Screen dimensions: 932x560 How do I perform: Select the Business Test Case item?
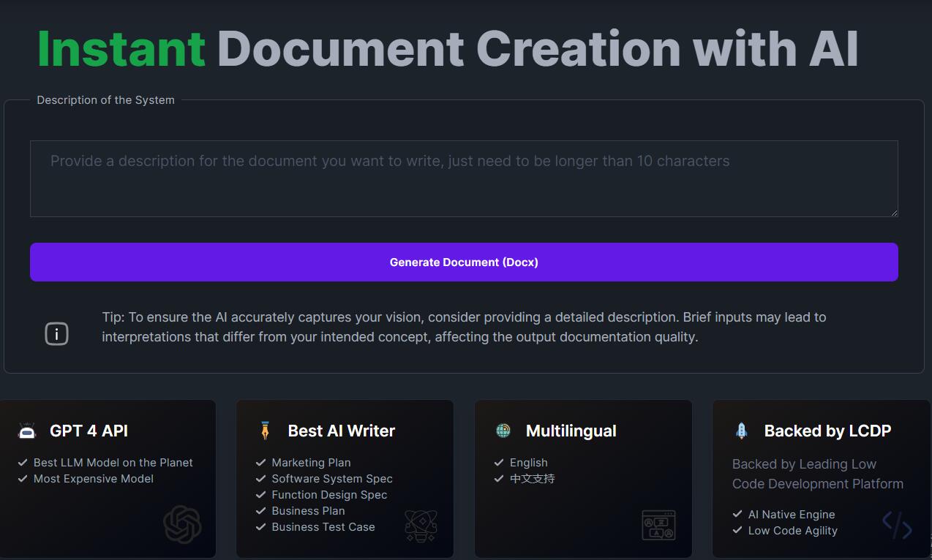point(323,527)
